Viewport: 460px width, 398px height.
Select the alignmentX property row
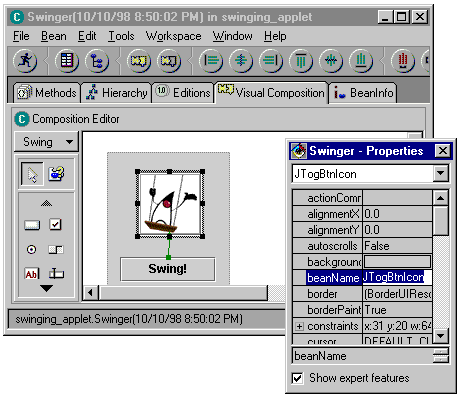click(x=362, y=214)
